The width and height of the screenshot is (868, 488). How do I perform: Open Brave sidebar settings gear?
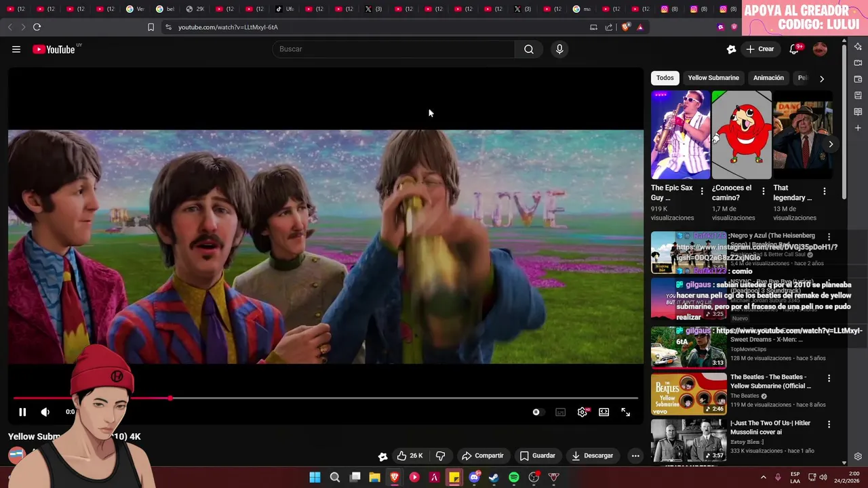(858, 456)
